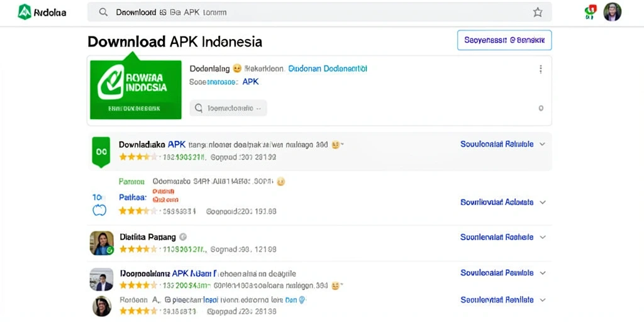This screenshot has width=644, height=322.
Task: Click the blue Parkaa label
Action: (133, 197)
